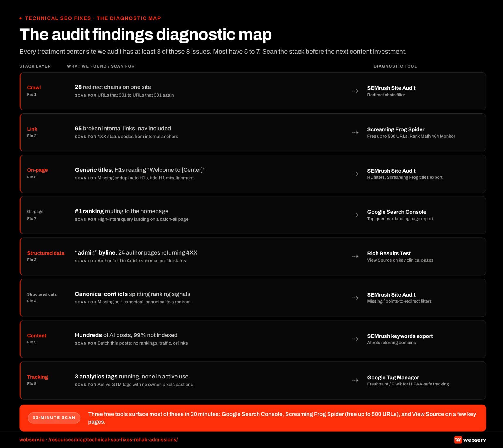Click the 'Fix 4' label
This screenshot has height=448, width=503.
pyautogui.click(x=32, y=301)
